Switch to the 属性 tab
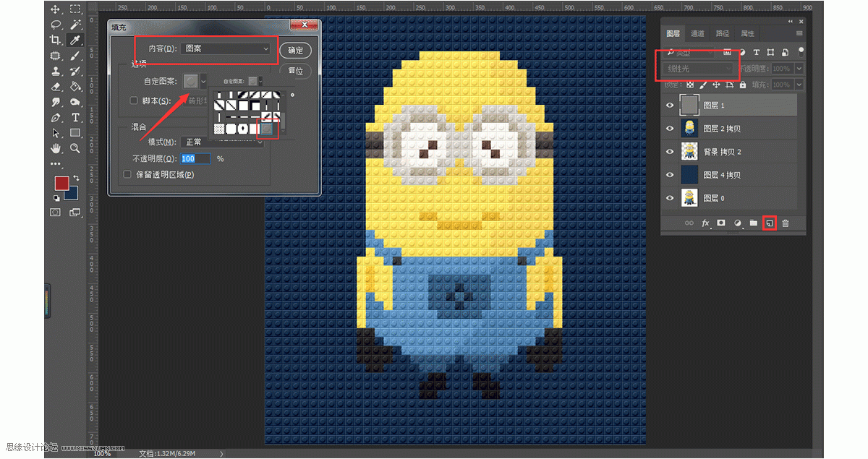This screenshot has height=459, width=868. (x=747, y=34)
